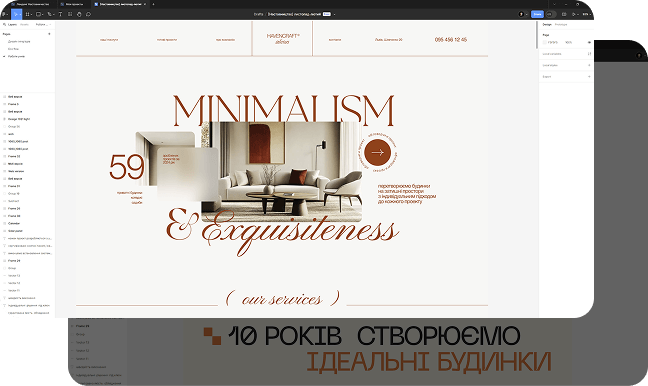Image resolution: width=648 pixels, height=386 pixels.
Task: Expand the Present play options arrow
Action: pyautogui.click(x=578, y=14)
